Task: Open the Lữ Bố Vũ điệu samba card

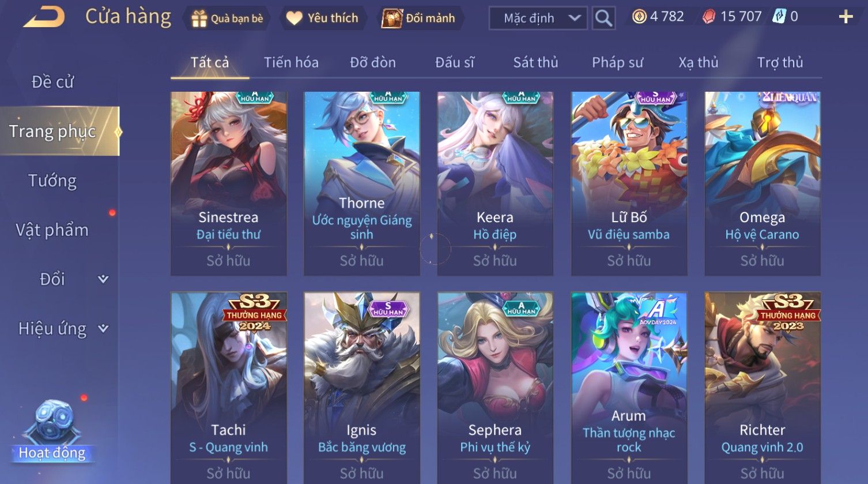Action: click(629, 183)
